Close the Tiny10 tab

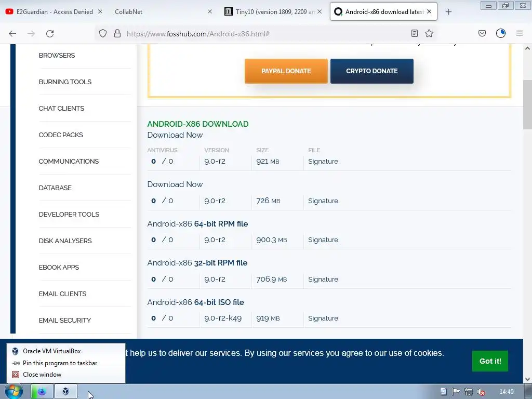(320, 11)
